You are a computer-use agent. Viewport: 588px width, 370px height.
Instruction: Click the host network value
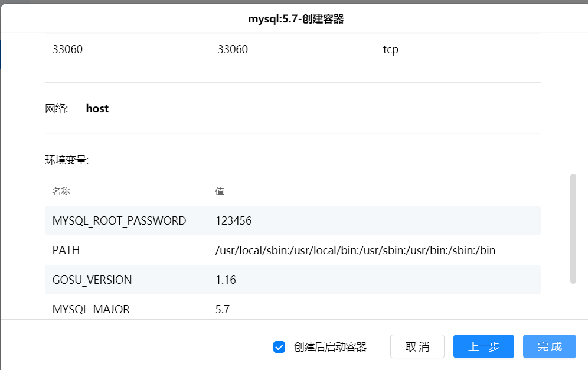[x=97, y=108]
